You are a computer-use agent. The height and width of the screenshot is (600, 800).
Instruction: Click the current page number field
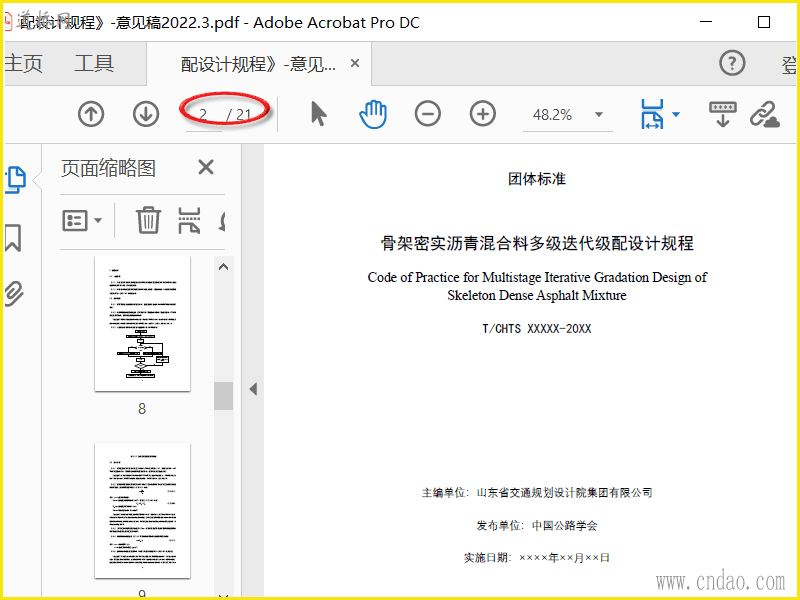(x=203, y=115)
